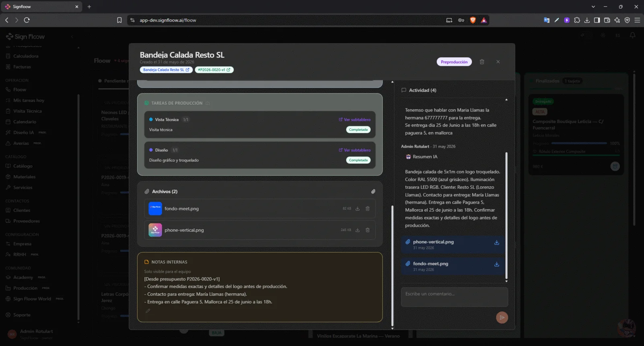Reload the page in the browser
Screen dimensions: 644x346
click(x=27, y=20)
